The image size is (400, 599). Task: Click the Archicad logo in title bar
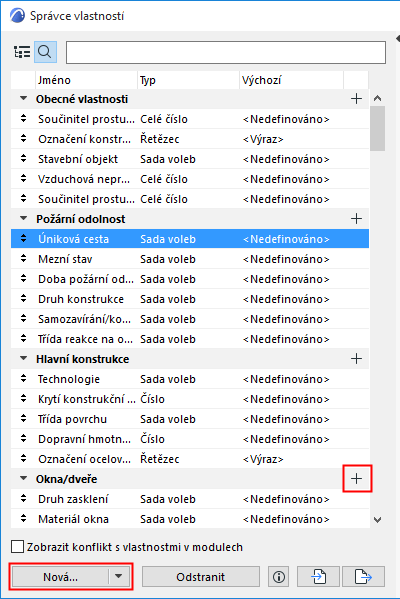point(17,16)
